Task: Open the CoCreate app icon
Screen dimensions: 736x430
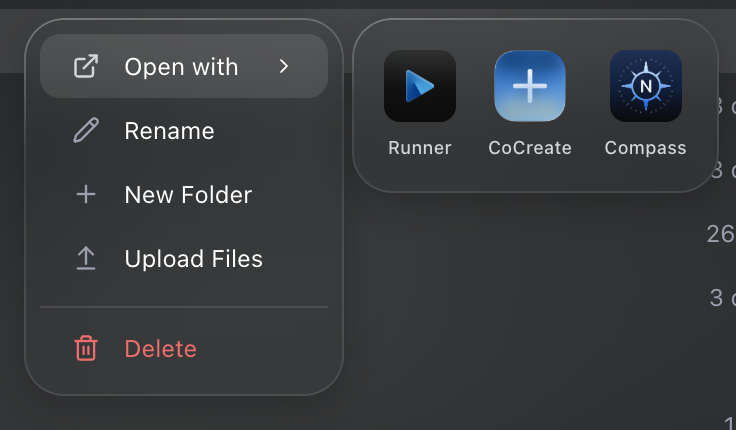Action: pos(530,86)
